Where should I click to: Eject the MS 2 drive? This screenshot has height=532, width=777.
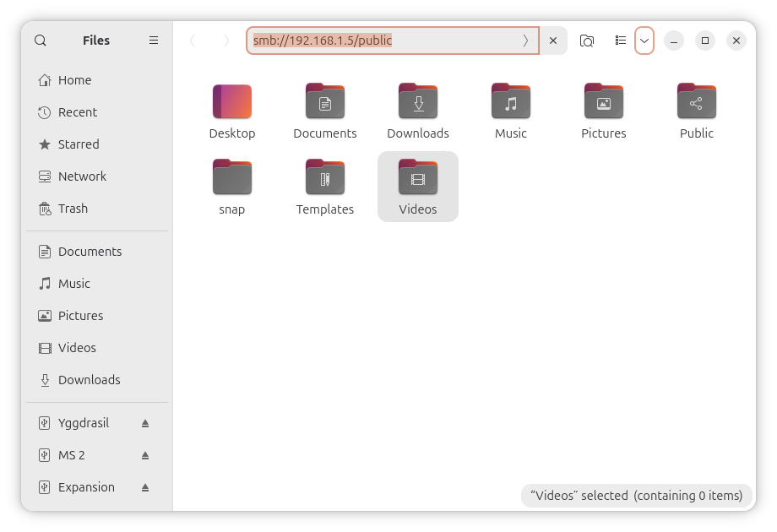(x=145, y=455)
